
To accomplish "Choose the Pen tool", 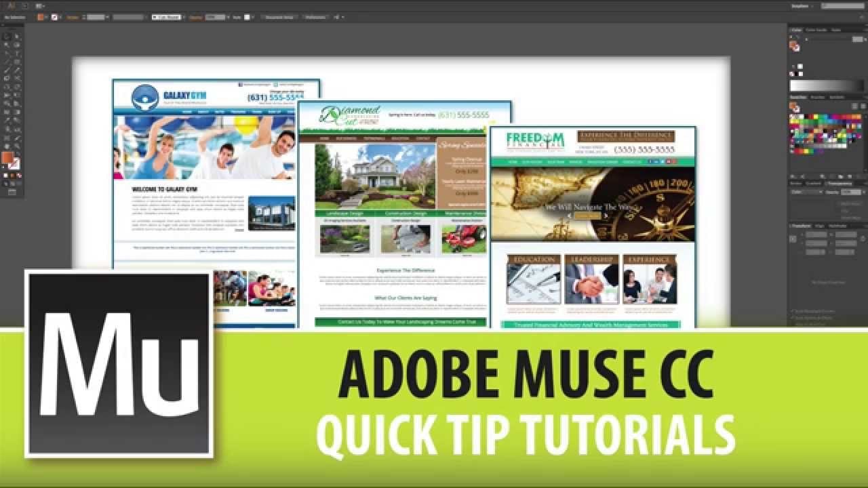I will (x=6, y=53).
